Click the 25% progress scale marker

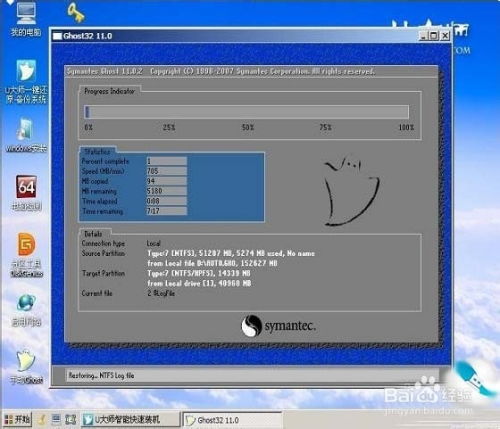tap(169, 127)
